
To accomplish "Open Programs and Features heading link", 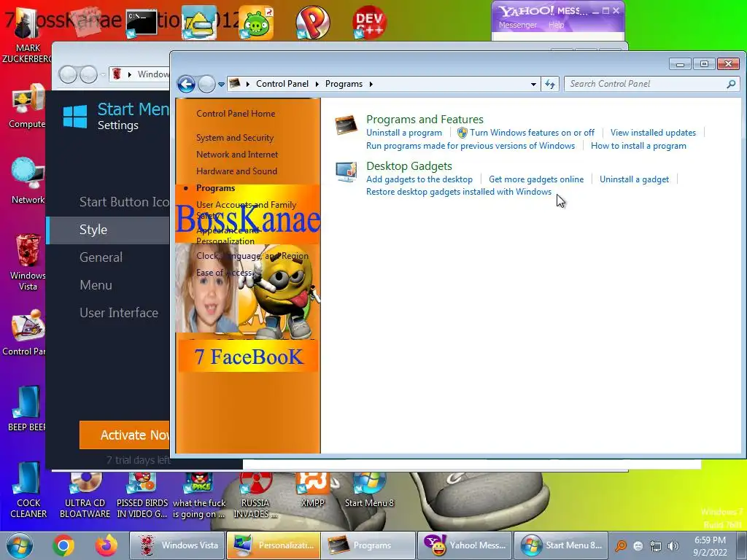I will click(x=425, y=120).
